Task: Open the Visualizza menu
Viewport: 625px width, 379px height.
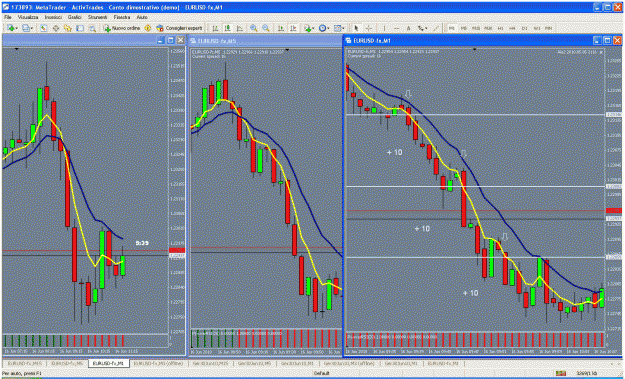Action: (x=28, y=17)
